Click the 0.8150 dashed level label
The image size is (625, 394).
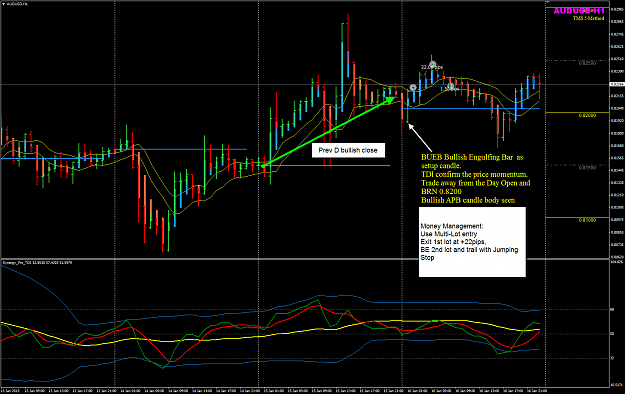point(588,167)
